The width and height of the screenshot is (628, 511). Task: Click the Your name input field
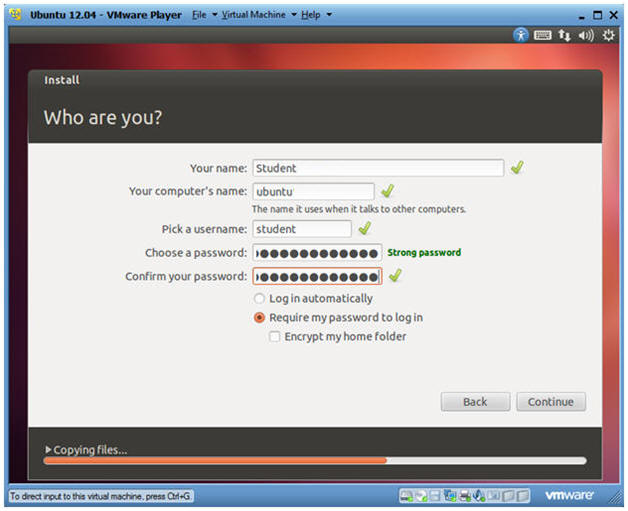378,168
